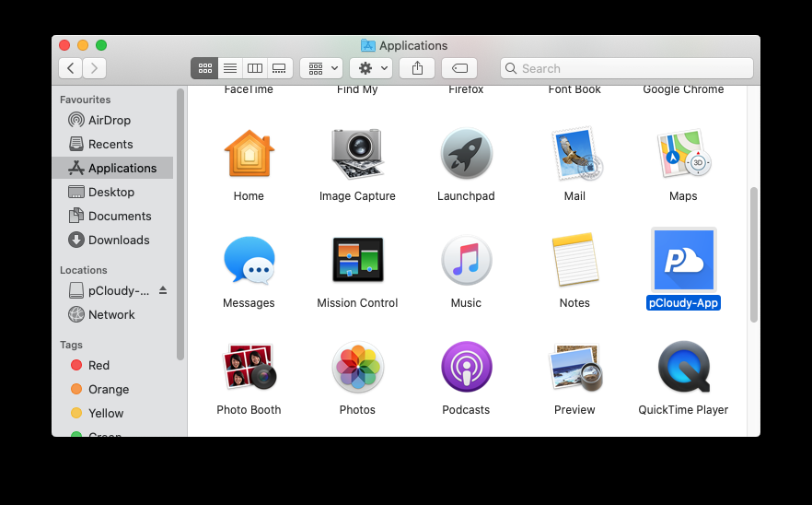The height and width of the screenshot is (505, 812).
Task: Click the QuickTime Player name label
Action: coord(683,409)
